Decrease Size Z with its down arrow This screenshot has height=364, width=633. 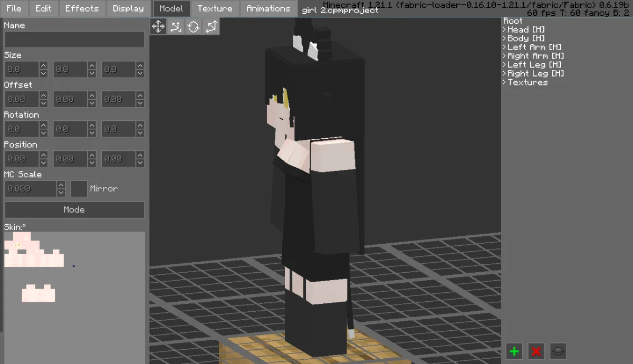tap(140, 73)
